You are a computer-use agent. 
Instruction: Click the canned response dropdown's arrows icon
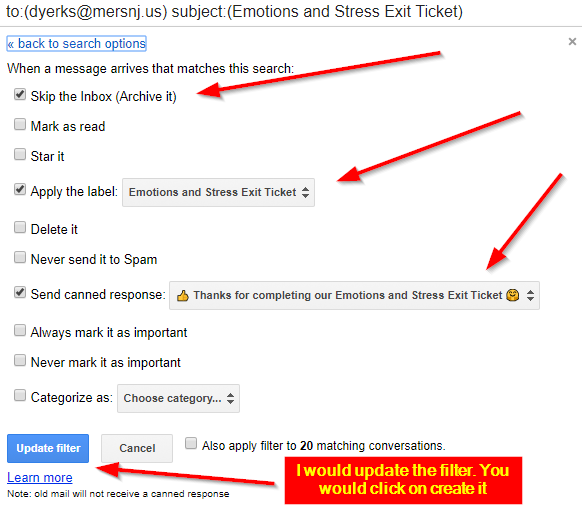click(530, 296)
